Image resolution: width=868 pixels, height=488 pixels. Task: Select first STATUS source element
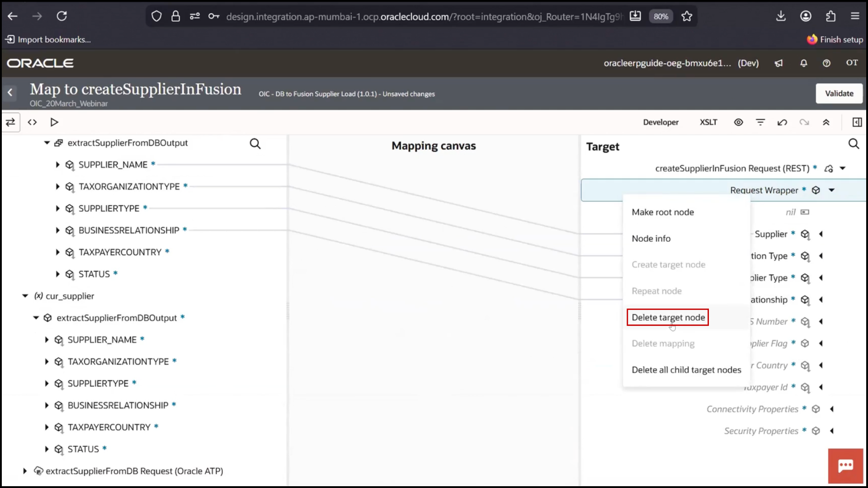coord(94,274)
